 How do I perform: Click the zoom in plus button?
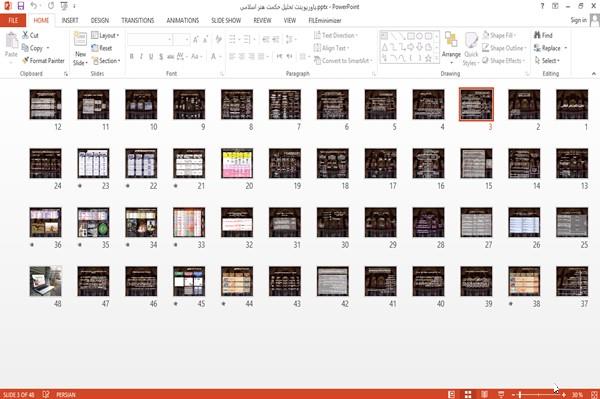[x=564, y=394]
